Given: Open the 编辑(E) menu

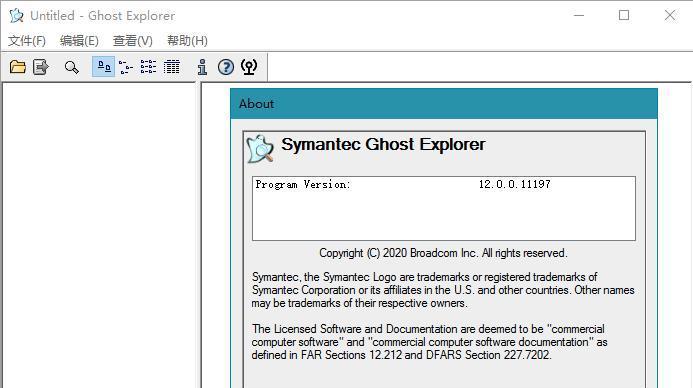Looking at the screenshot, I should pos(79,41).
